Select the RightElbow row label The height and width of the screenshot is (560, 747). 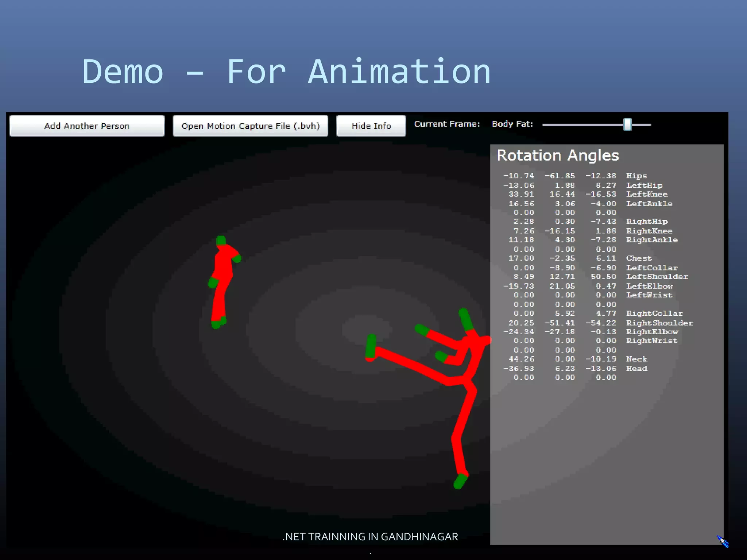pos(652,332)
